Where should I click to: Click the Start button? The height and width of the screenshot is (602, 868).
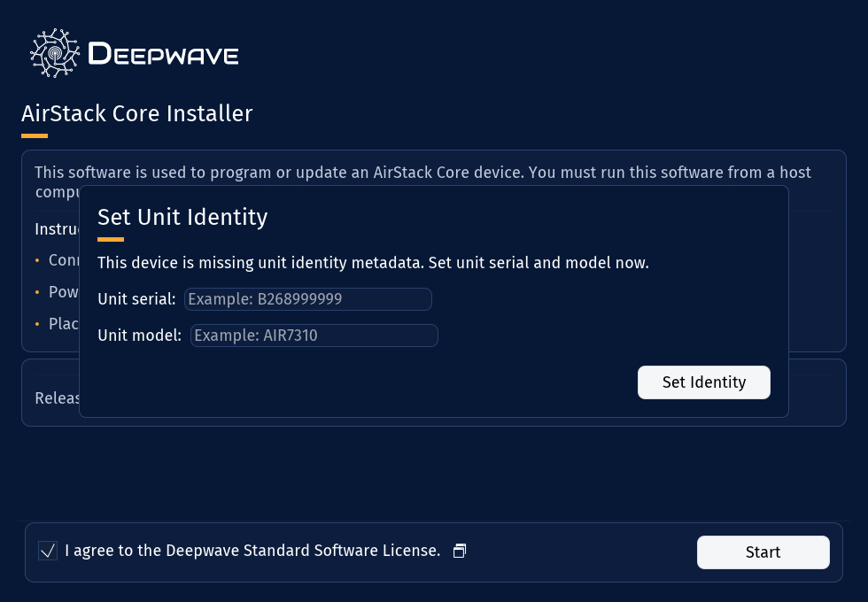pos(763,552)
